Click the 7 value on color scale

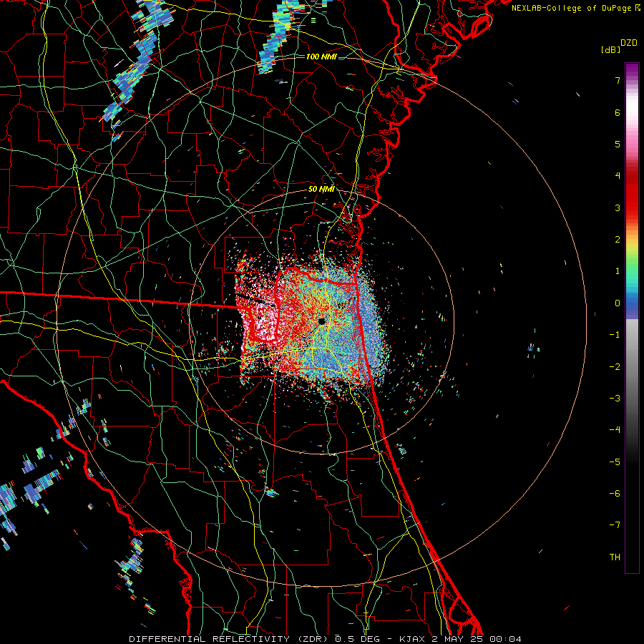coord(618,80)
